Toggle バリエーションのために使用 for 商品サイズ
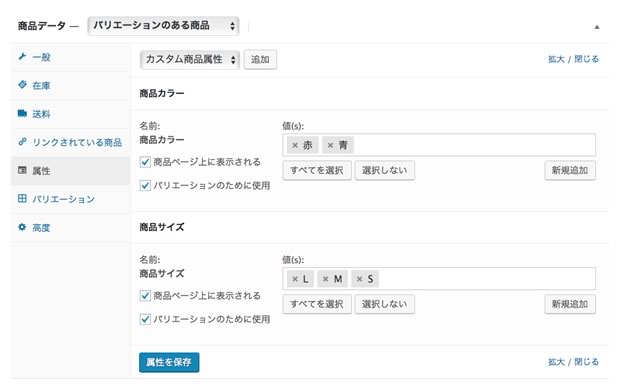Image resolution: width=620 pixels, height=389 pixels. pyautogui.click(x=145, y=319)
